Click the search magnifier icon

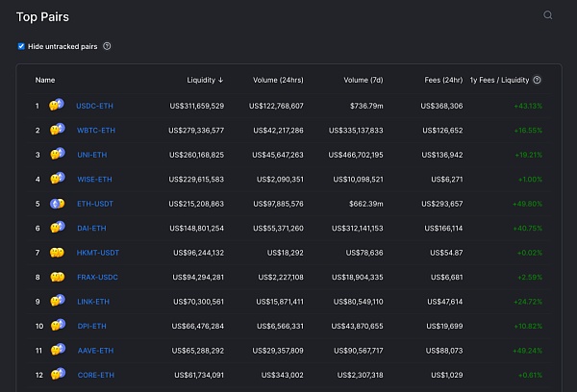click(x=548, y=15)
